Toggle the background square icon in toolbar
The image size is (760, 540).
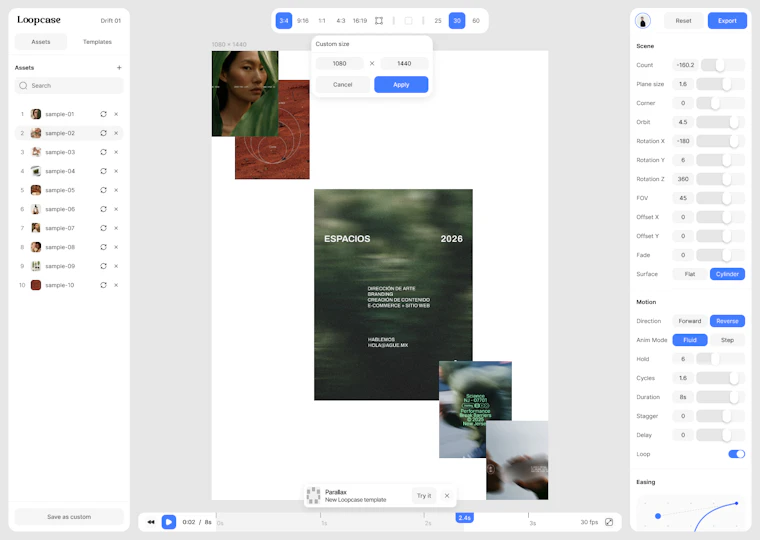[x=409, y=20]
